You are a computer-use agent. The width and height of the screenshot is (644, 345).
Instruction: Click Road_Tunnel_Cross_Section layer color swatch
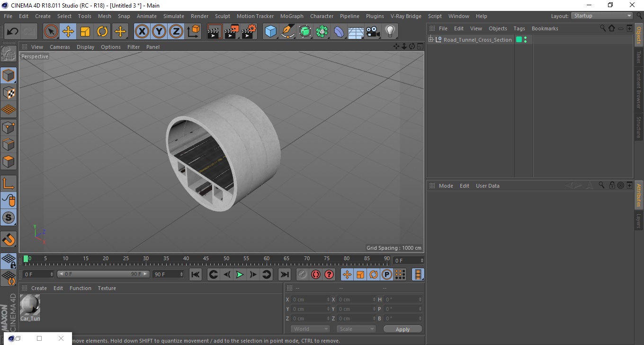pyautogui.click(x=519, y=40)
